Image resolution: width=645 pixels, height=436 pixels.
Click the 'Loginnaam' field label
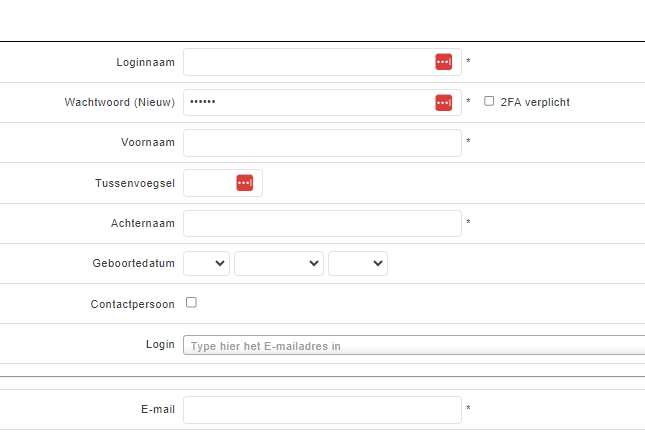click(x=145, y=62)
